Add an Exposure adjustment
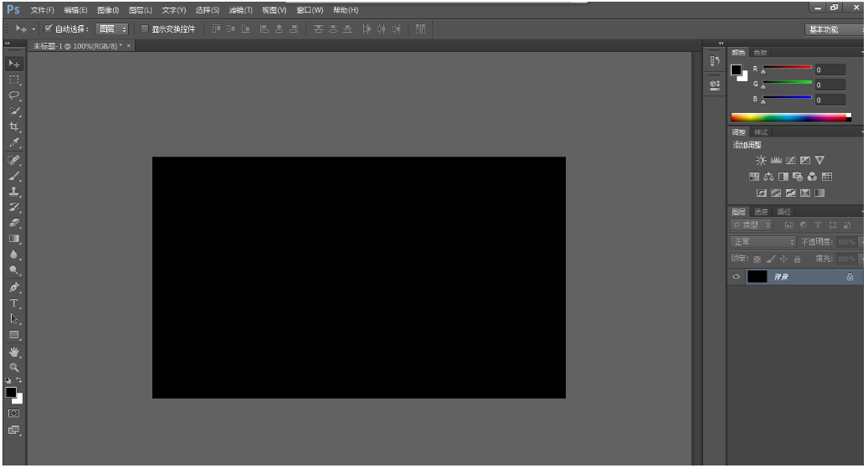Screen dimensions: 868x468 805,160
